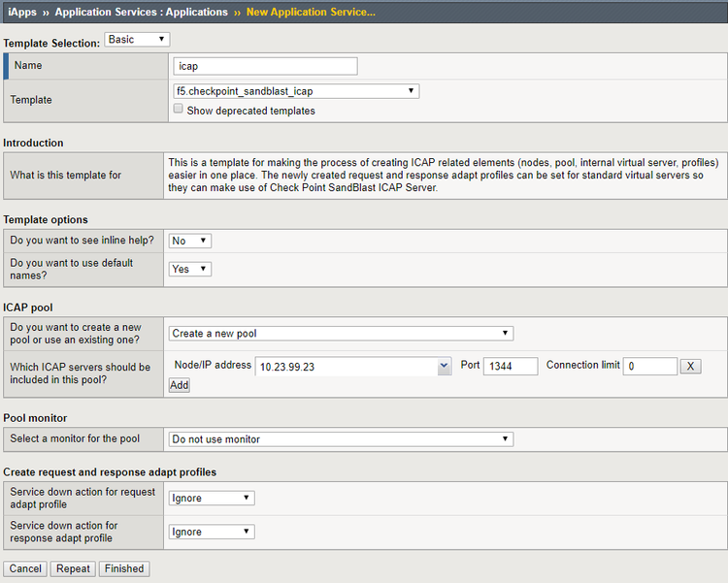Screen dimensions: 728x583
Task: Click the Name input field
Action: tap(265, 66)
